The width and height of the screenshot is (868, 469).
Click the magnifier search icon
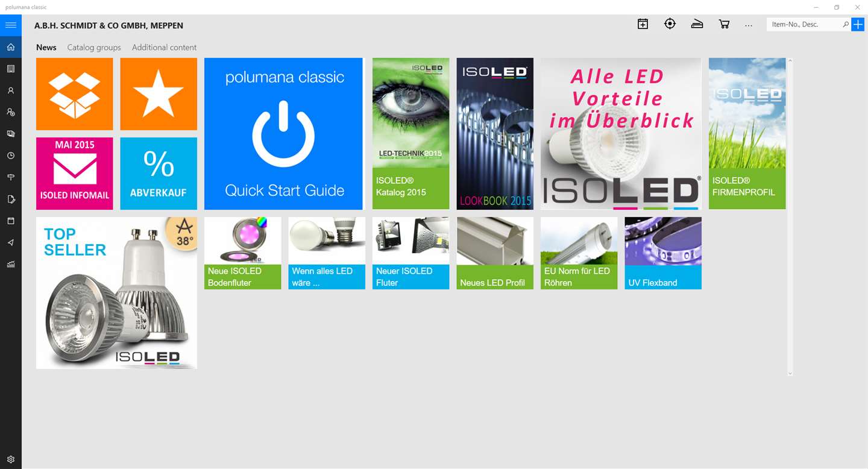click(845, 25)
